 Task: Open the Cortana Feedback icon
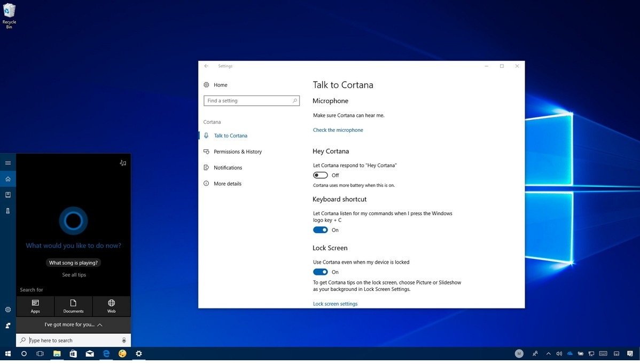[8, 326]
